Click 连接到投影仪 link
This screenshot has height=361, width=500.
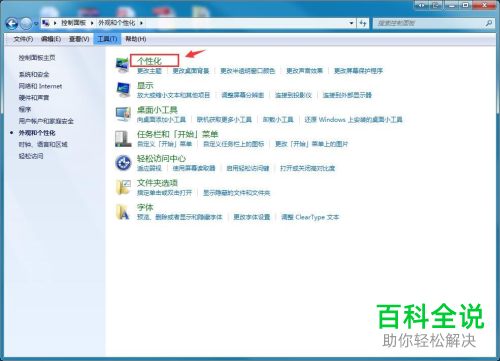(x=293, y=95)
